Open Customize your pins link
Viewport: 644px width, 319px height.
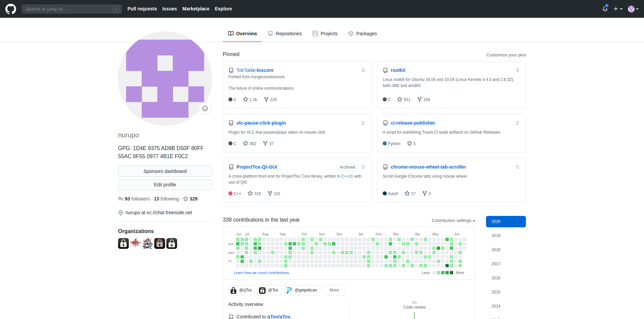[506, 55]
